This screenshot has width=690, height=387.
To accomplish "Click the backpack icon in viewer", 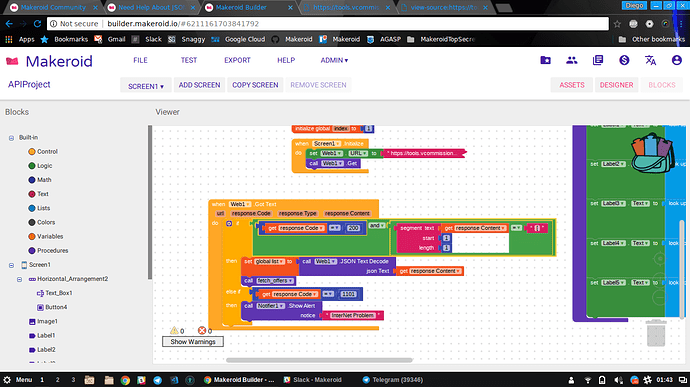I will (653, 152).
